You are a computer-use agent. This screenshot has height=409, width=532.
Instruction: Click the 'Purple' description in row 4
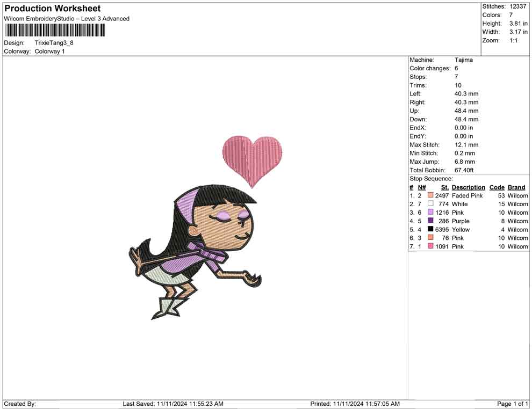pos(461,221)
